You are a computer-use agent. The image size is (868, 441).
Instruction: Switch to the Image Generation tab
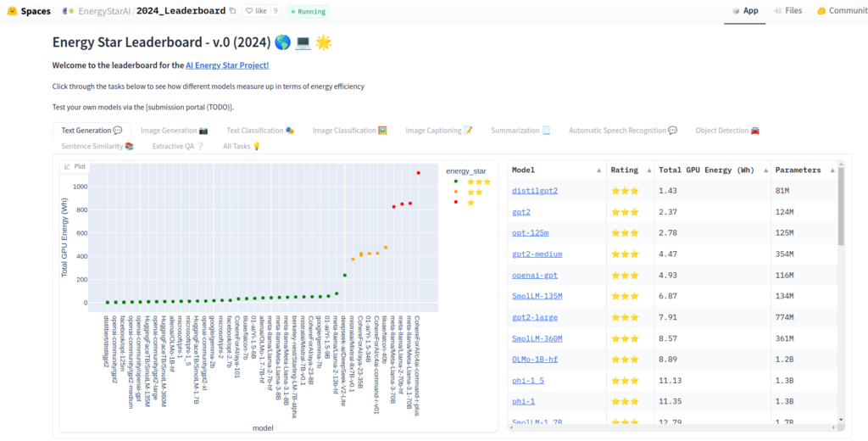coord(175,131)
